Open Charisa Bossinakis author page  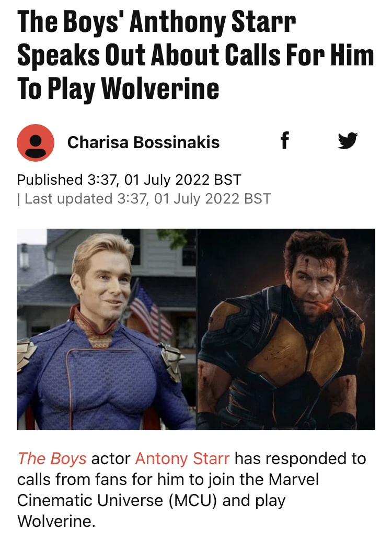click(143, 142)
